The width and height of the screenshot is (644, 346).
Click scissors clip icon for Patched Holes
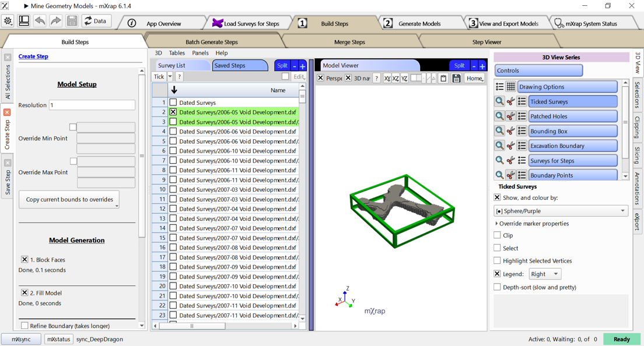[510, 116]
